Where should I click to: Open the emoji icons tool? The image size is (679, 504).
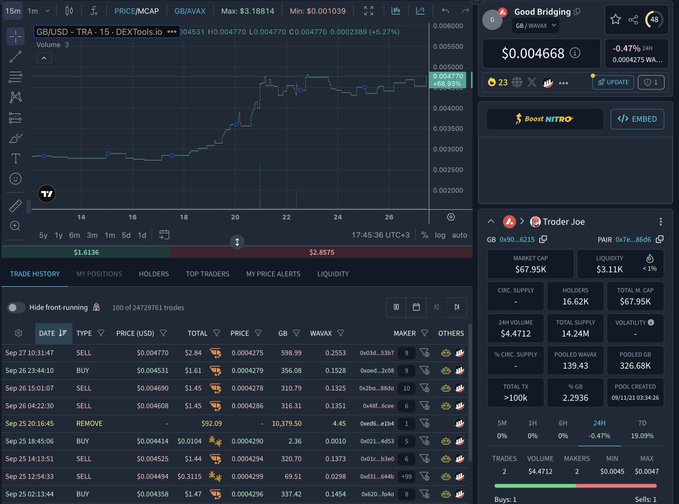(x=16, y=179)
